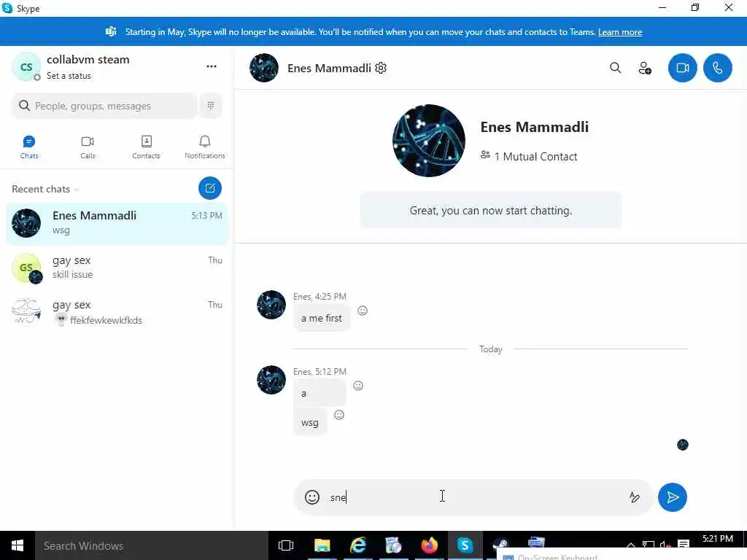This screenshot has width=747, height=560.
Task: Switch to the Calls tab
Action: (x=88, y=147)
